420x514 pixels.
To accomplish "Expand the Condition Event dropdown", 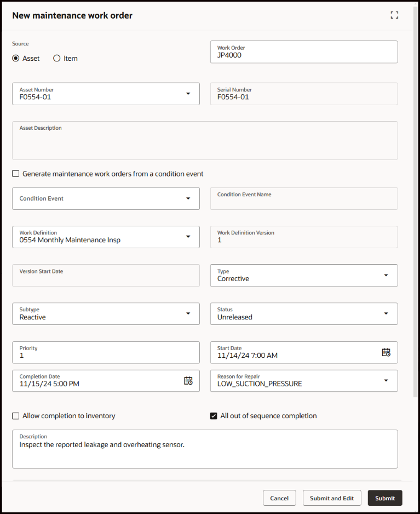I will tap(188, 198).
